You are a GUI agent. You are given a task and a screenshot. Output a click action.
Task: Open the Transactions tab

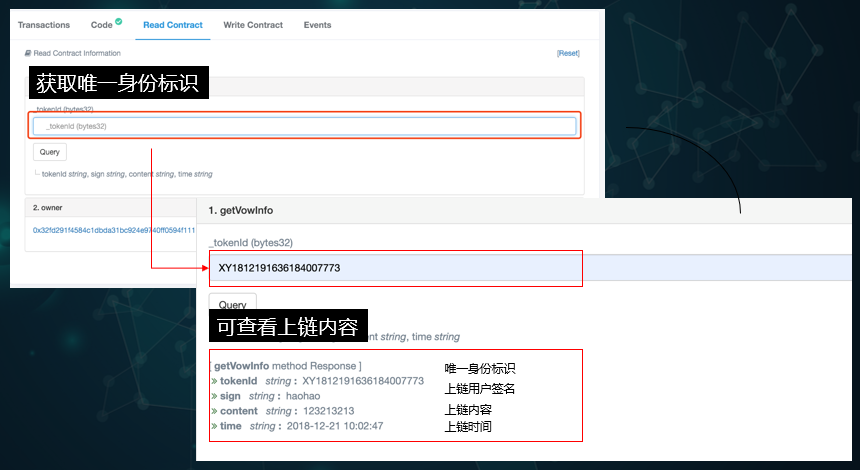[44, 25]
